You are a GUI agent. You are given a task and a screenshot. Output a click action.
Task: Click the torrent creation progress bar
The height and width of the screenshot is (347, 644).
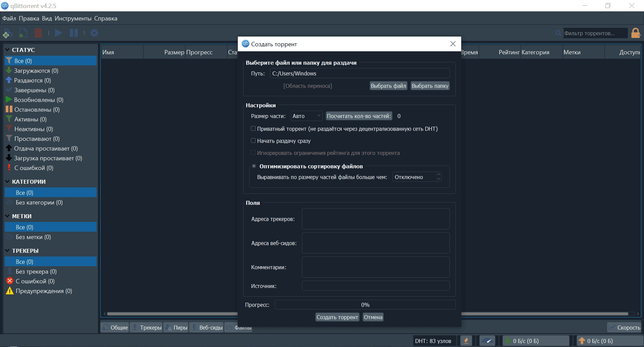(x=365, y=305)
